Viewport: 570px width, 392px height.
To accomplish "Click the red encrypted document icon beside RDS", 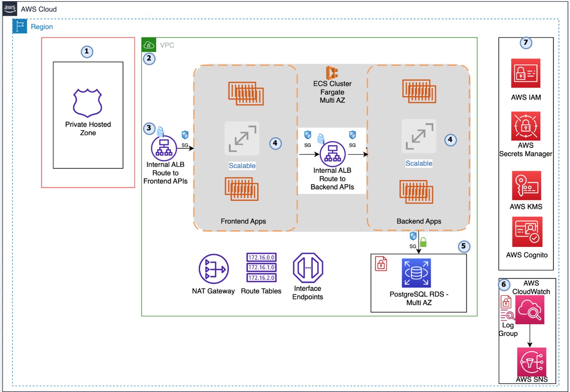I will click(381, 264).
